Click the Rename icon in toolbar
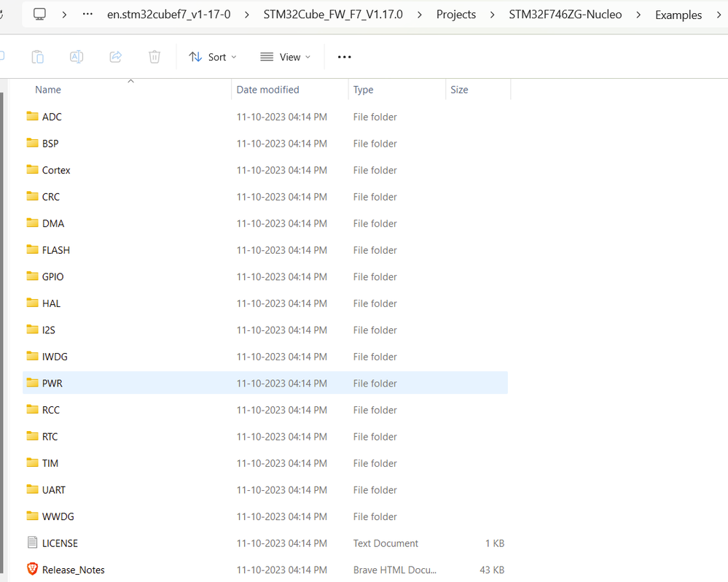Viewport: 728px width, 582px height. (x=77, y=57)
